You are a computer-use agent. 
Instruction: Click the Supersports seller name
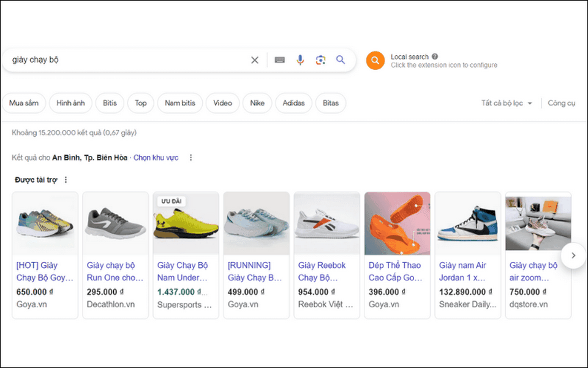tap(184, 305)
